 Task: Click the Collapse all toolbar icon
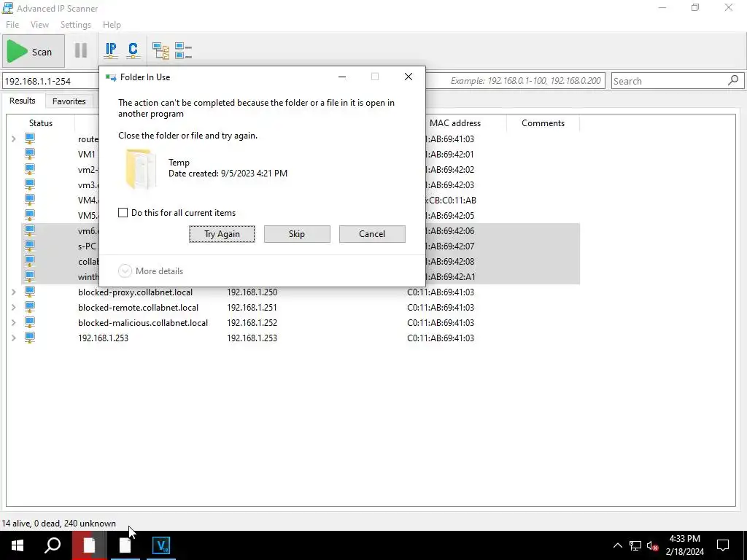click(x=183, y=50)
